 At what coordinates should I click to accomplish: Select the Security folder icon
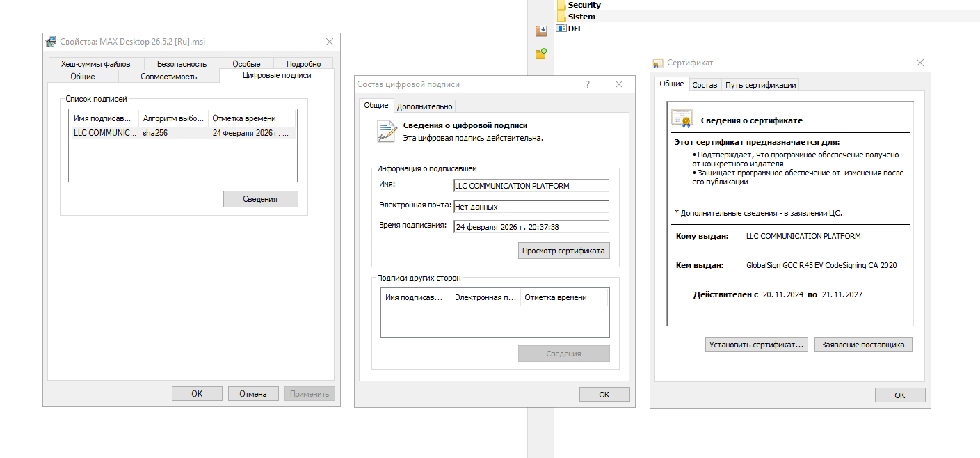561,5
